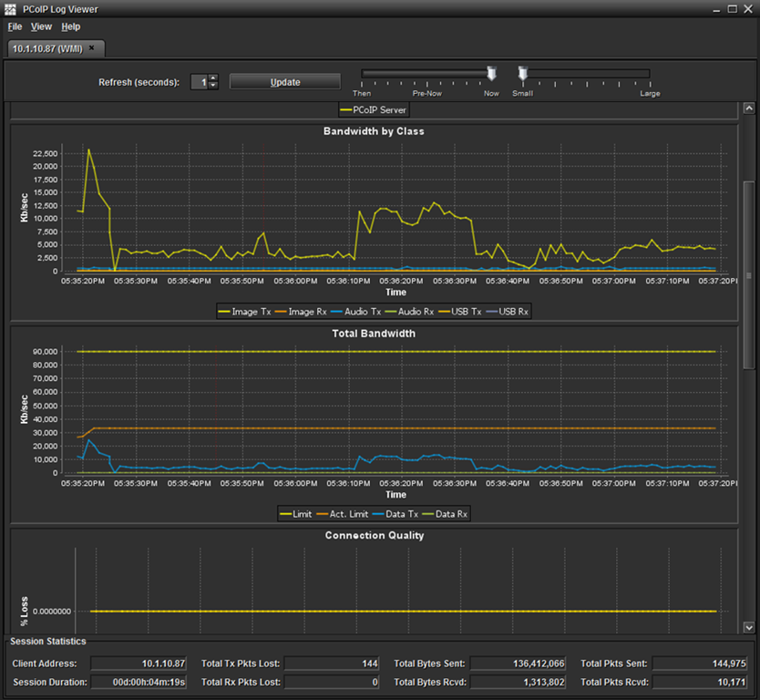
Task: Click the vertical scrollbar thumb
Action: [x=749, y=275]
